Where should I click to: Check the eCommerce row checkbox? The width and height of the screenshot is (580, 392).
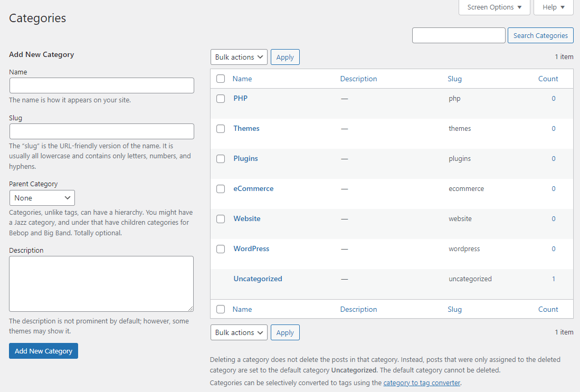221,189
